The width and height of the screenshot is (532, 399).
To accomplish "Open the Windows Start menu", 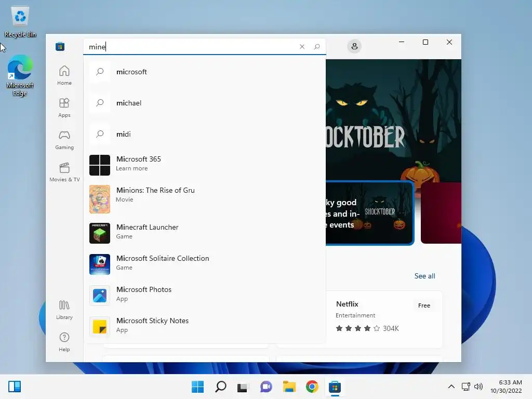I will point(198,387).
